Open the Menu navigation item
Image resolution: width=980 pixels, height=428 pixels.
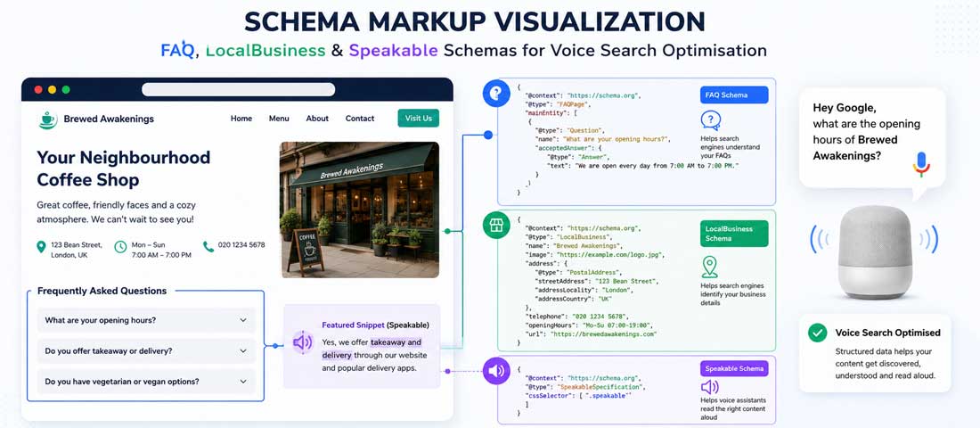click(279, 119)
